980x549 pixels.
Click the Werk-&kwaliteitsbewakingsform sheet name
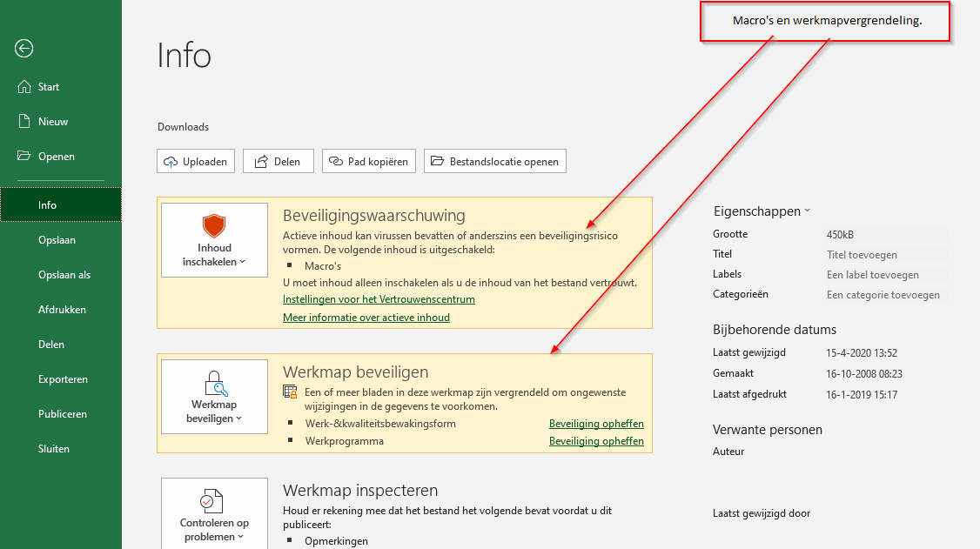pos(380,424)
